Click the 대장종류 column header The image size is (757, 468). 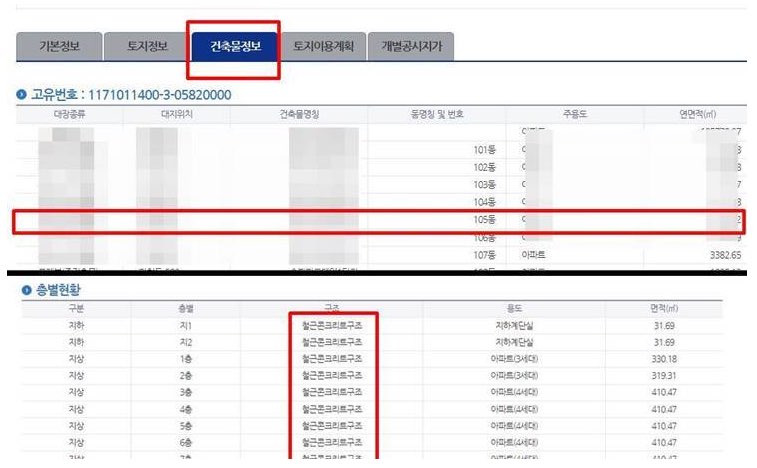point(70,114)
